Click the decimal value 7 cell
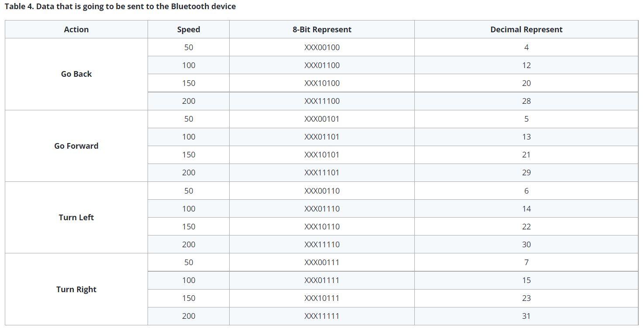The image size is (644, 331). click(x=526, y=263)
